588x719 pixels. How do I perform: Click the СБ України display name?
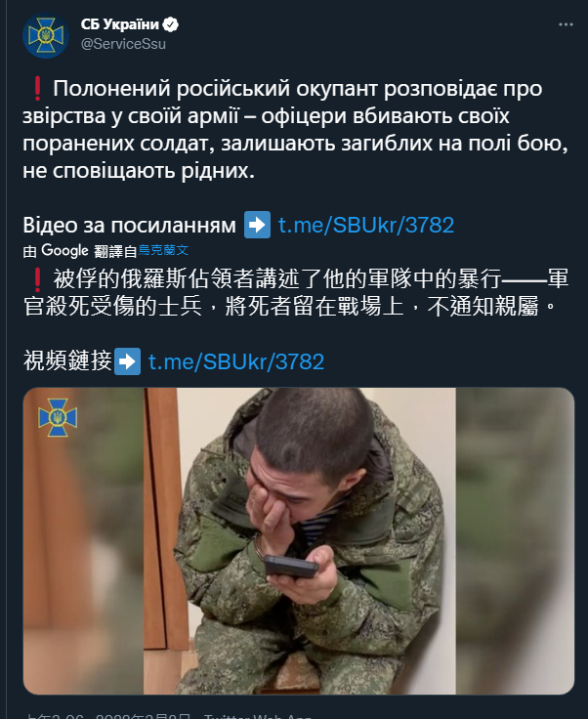click(119, 24)
